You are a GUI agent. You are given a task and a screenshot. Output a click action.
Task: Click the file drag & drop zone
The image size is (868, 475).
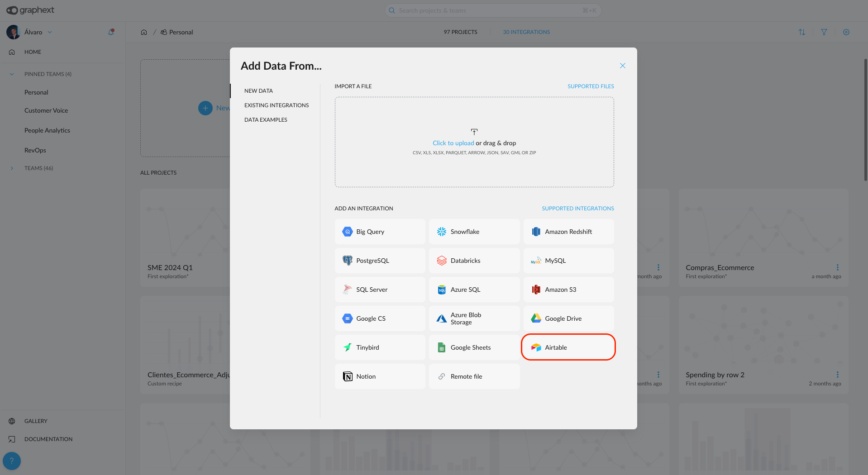coord(474,142)
